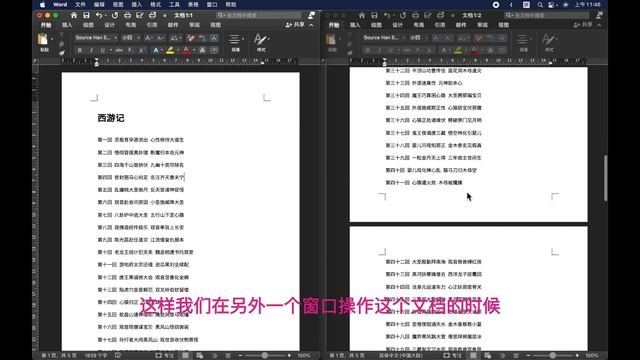Image resolution: width=640 pixels, height=360 pixels.
Task: Open 窗口 menu in macOS menu bar
Action: point(212,4)
